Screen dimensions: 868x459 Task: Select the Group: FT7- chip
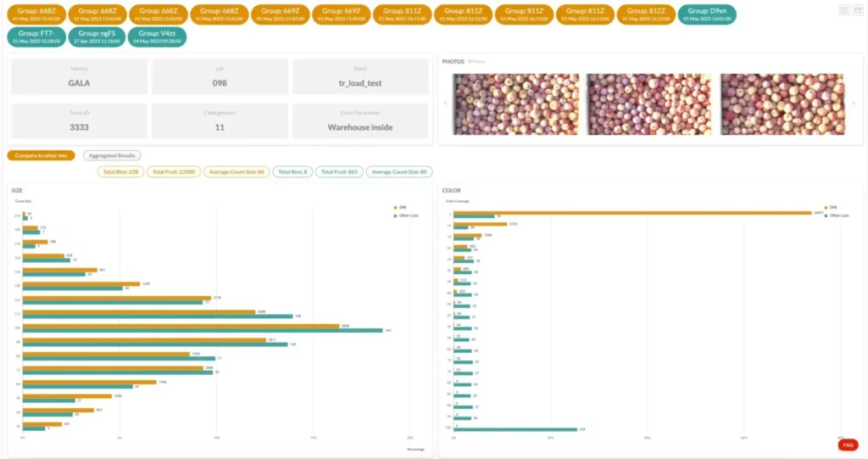click(36, 36)
